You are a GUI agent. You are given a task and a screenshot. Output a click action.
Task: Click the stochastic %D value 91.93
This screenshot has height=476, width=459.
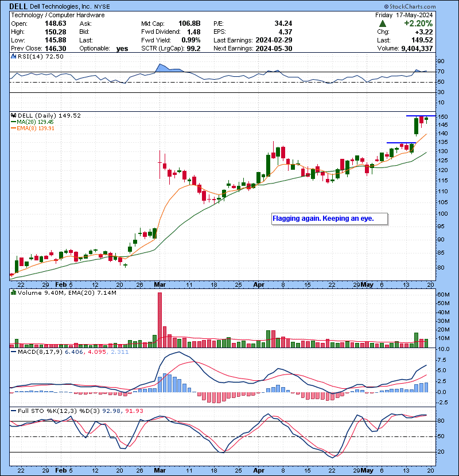coord(134,411)
